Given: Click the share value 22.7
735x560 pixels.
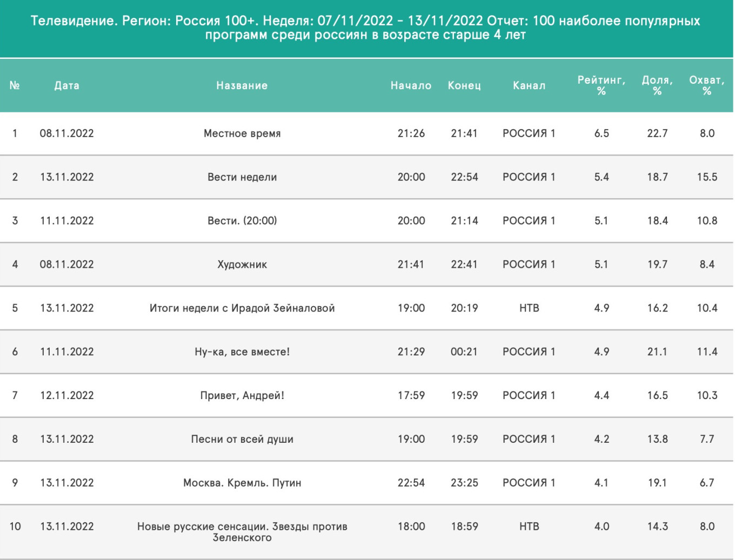Looking at the screenshot, I should tap(657, 133).
